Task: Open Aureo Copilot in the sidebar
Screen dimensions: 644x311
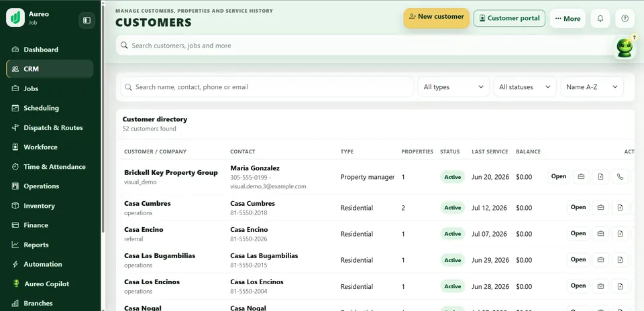Action: click(50, 284)
